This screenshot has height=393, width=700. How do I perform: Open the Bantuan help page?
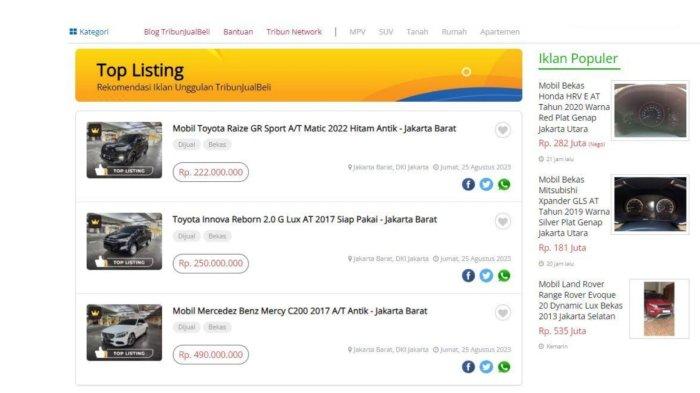(238, 32)
